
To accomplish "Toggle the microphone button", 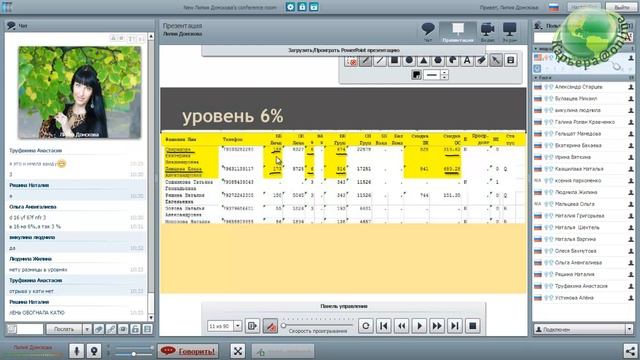I will (76, 351).
